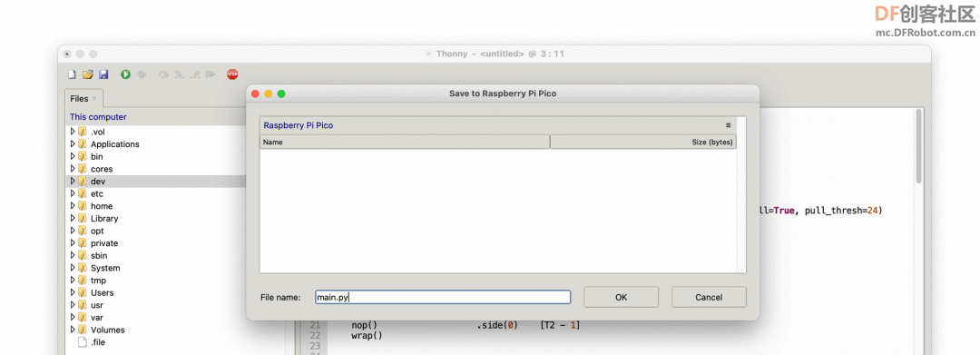Select the Users folder row
The image size is (980, 355).
coord(156,292)
